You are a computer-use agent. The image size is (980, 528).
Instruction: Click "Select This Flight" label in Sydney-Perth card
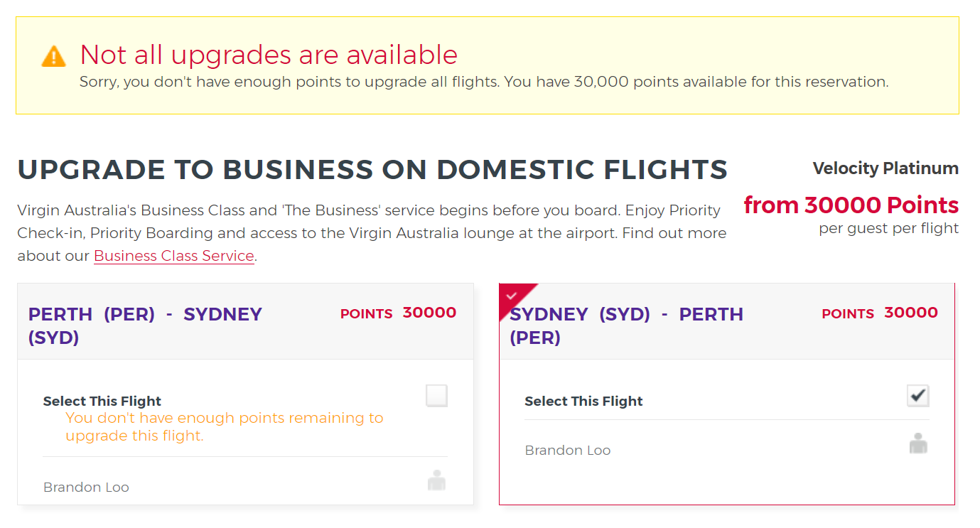tap(583, 402)
